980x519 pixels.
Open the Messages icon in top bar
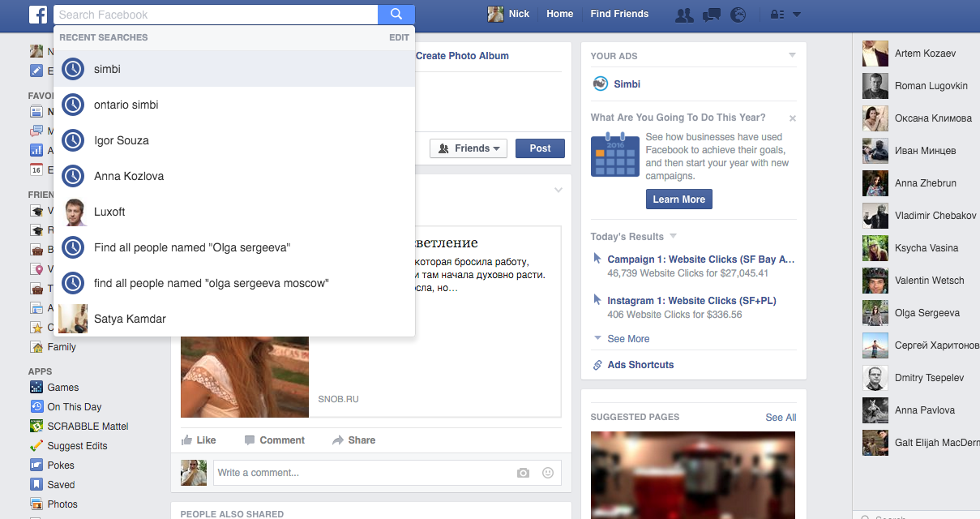(711, 15)
